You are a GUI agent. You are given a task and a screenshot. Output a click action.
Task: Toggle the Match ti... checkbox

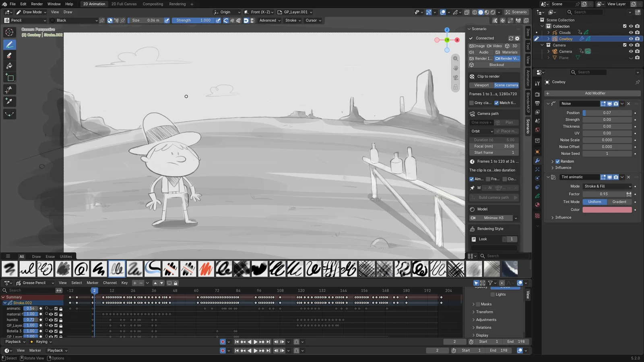497,103
